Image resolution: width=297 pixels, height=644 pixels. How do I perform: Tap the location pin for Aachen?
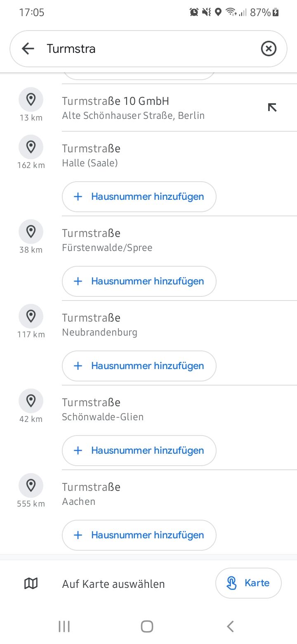point(31,485)
